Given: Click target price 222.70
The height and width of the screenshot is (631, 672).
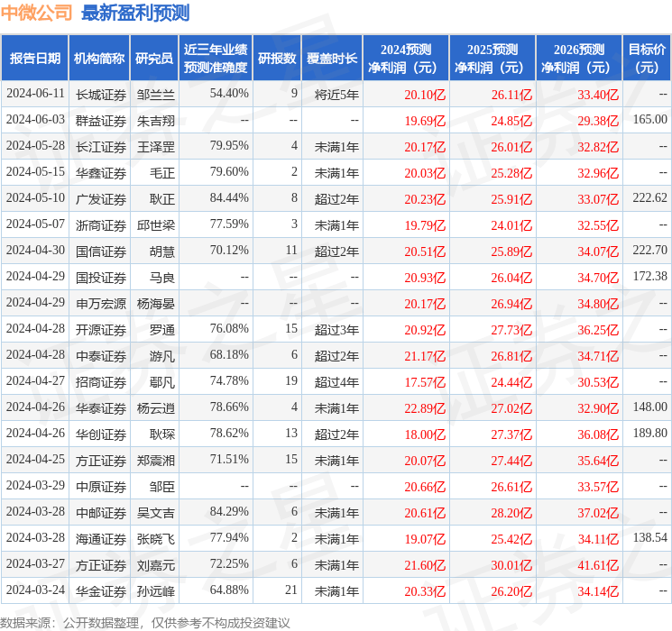Looking at the screenshot, I should 650,251.
